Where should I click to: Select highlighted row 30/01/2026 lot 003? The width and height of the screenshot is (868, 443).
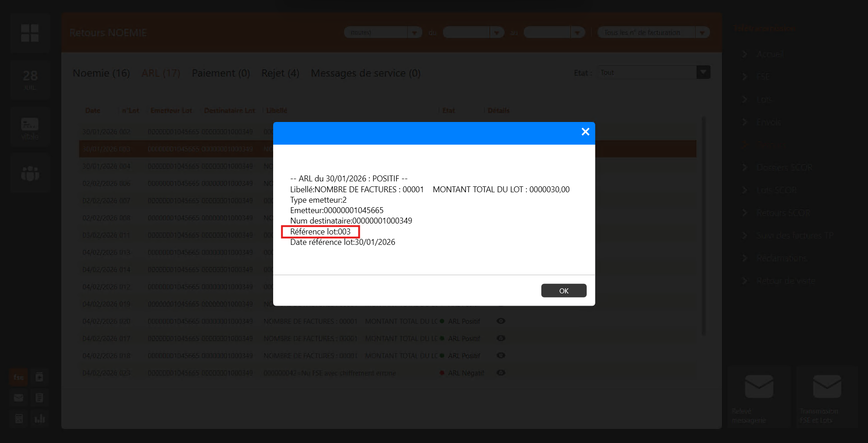pos(388,149)
